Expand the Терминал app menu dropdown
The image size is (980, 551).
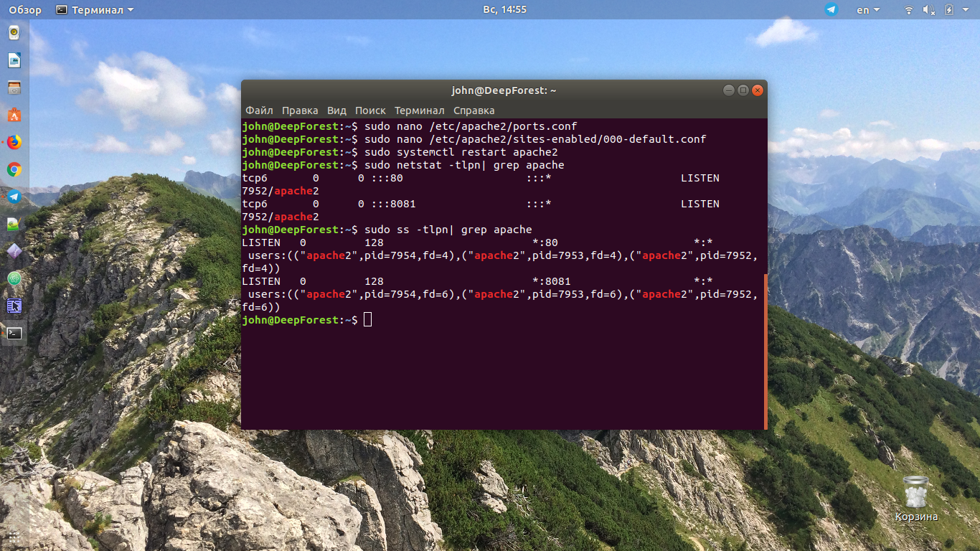95,9
